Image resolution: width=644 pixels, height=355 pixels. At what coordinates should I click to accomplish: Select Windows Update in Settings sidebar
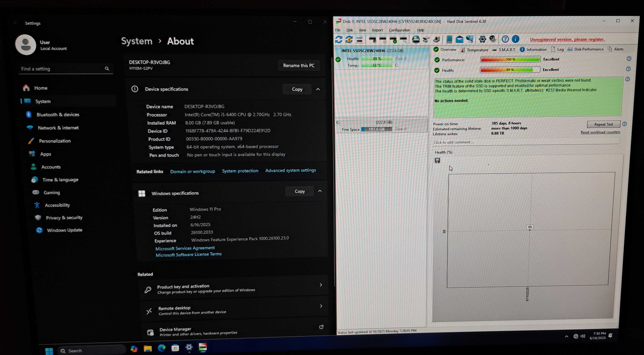[65, 230]
